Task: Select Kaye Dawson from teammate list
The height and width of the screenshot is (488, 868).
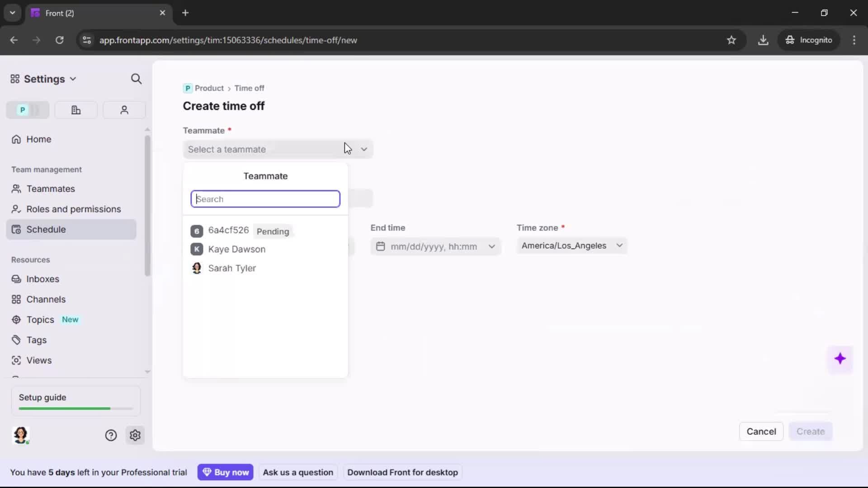Action: pos(237,249)
